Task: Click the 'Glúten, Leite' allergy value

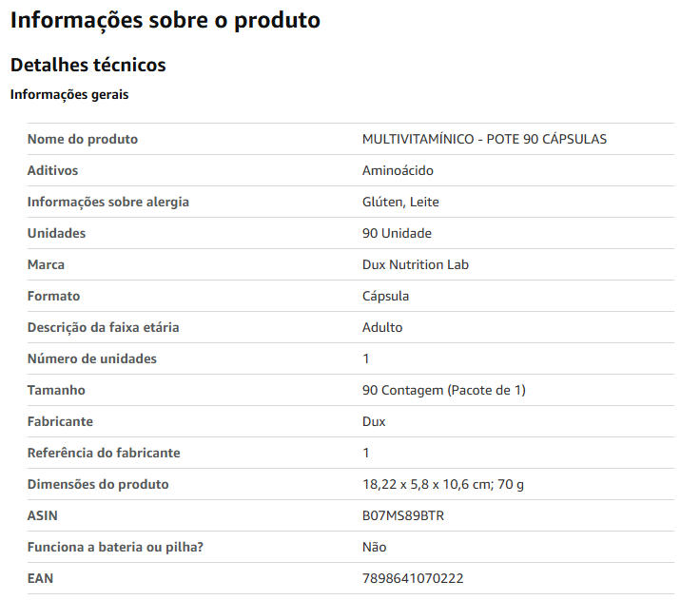Action: tap(400, 203)
